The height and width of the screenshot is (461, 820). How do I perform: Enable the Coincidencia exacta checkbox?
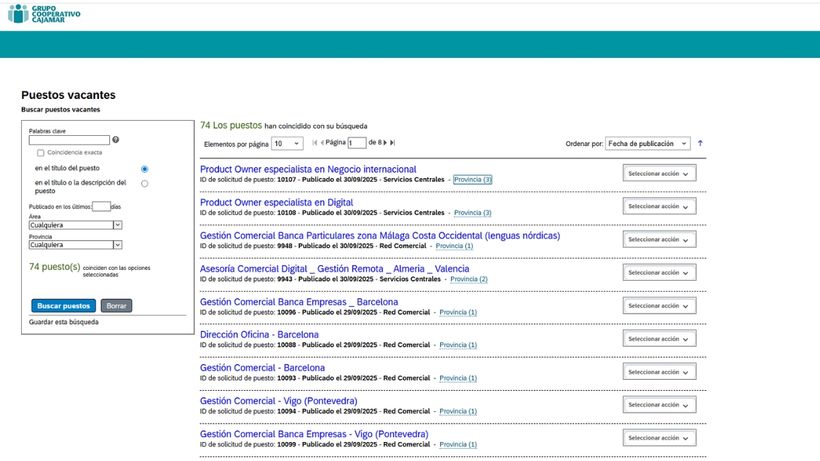(41, 153)
